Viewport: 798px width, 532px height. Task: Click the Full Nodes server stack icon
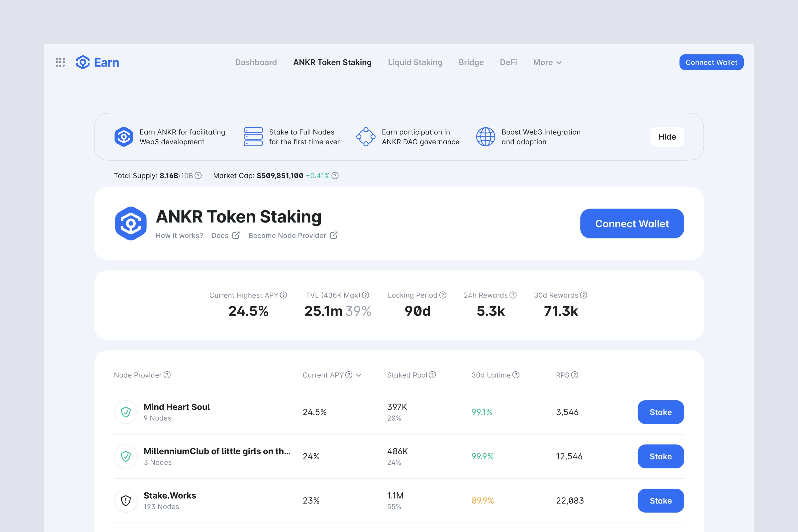[x=253, y=137]
